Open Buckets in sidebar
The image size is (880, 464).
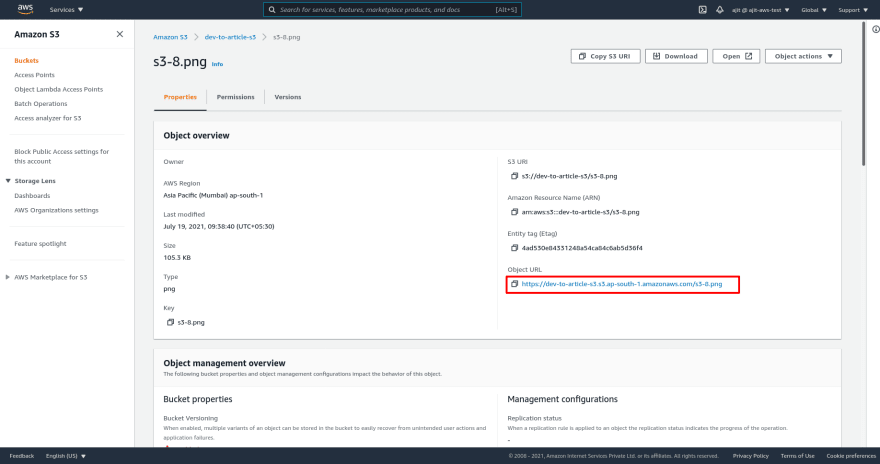(26, 61)
